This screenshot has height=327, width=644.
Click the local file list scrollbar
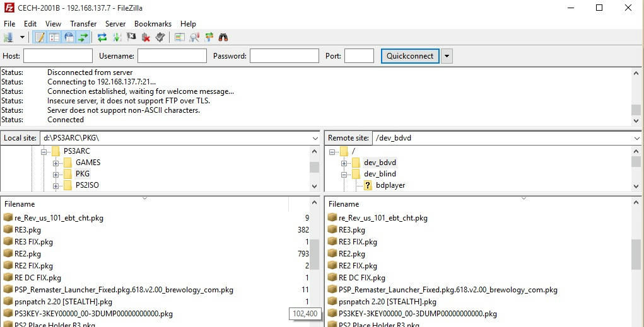315,255
